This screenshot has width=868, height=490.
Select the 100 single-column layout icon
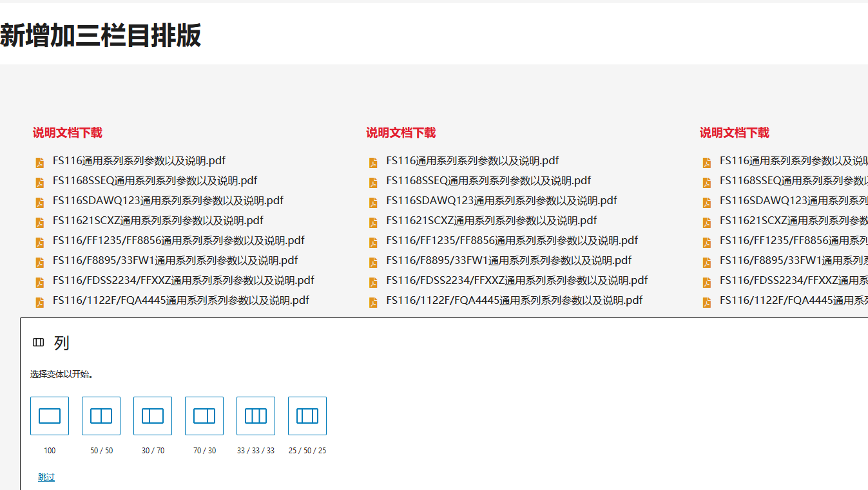(50, 415)
